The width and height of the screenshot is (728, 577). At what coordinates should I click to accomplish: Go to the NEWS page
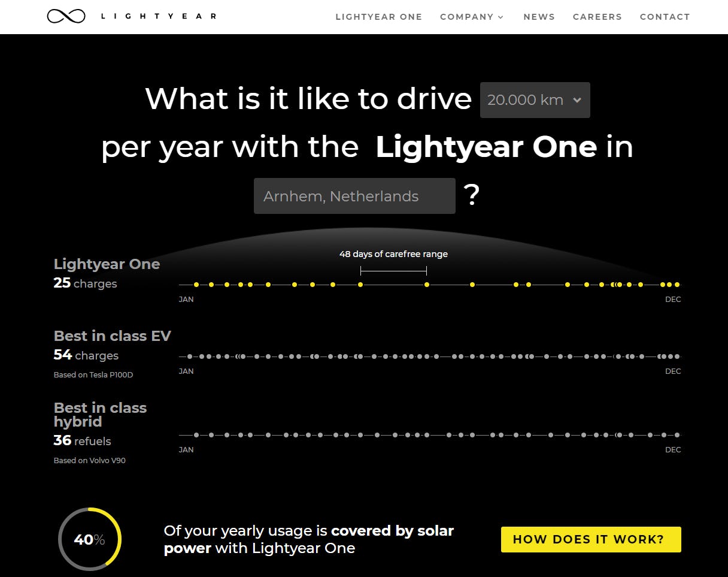[539, 17]
